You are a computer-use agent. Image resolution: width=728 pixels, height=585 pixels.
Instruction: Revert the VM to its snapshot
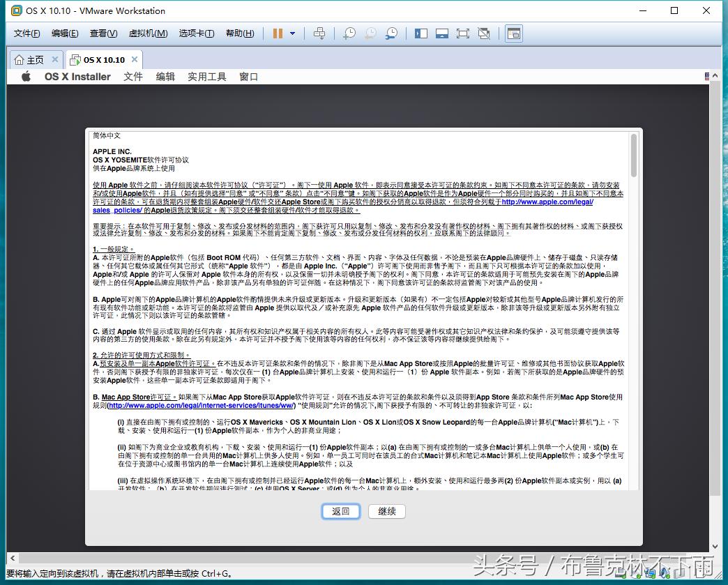tap(370, 33)
